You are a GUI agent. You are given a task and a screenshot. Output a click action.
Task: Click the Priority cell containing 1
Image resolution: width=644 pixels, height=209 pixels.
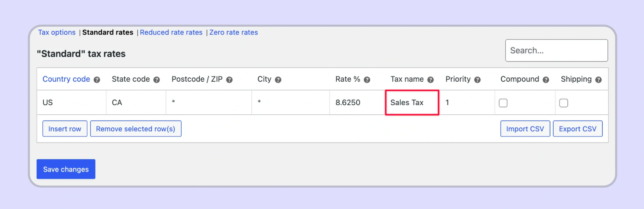467,102
